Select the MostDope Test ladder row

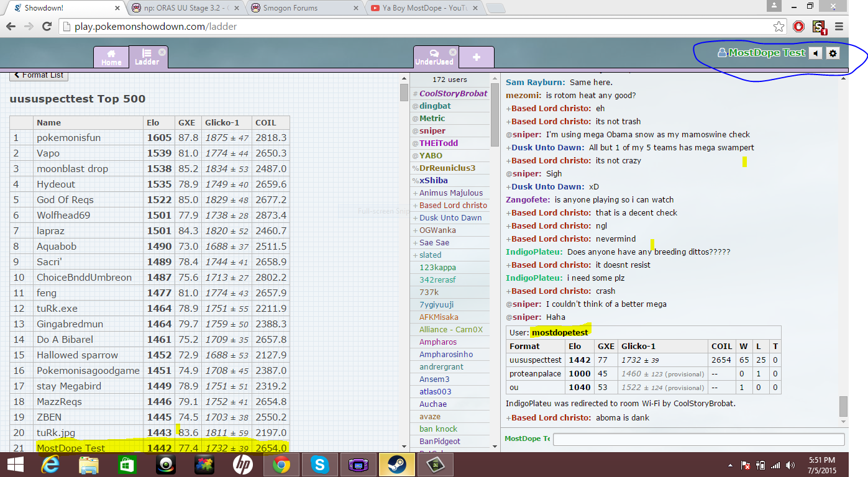pyautogui.click(x=149, y=448)
